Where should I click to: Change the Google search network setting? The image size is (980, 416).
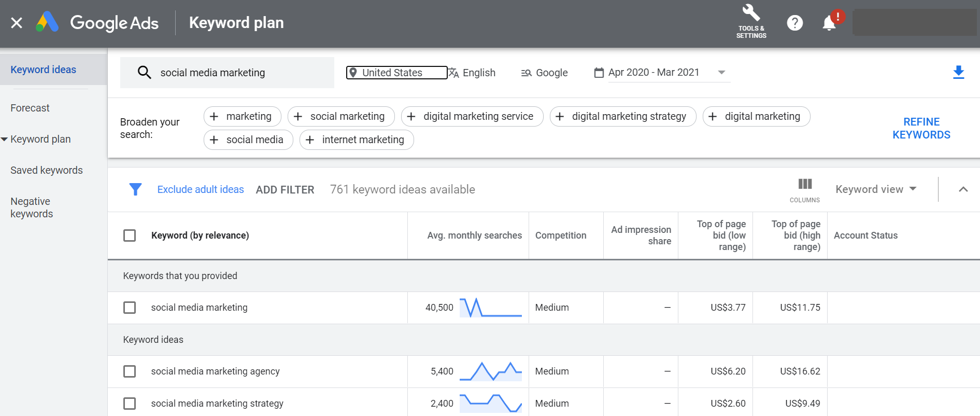click(x=544, y=73)
